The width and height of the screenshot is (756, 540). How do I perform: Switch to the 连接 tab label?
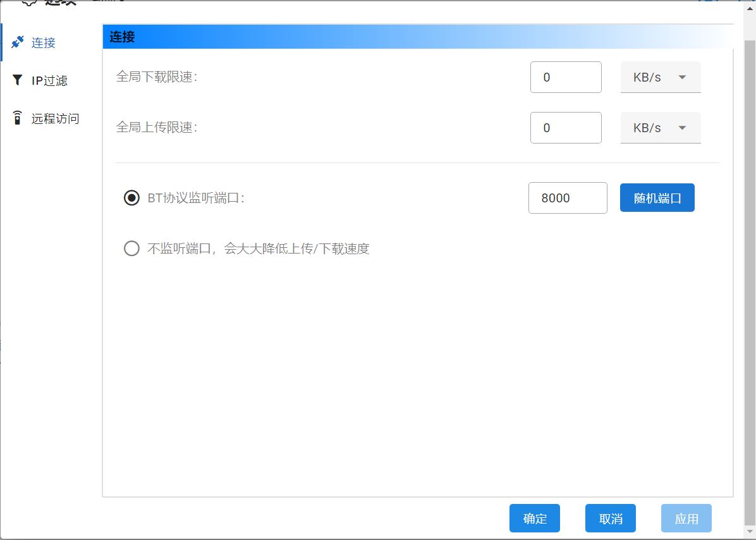pyautogui.click(x=44, y=42)
